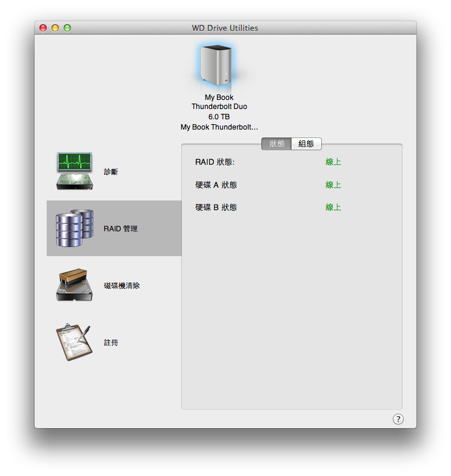
Task: Switch to the 狀態 tab
Action: (x=276, y=144)
